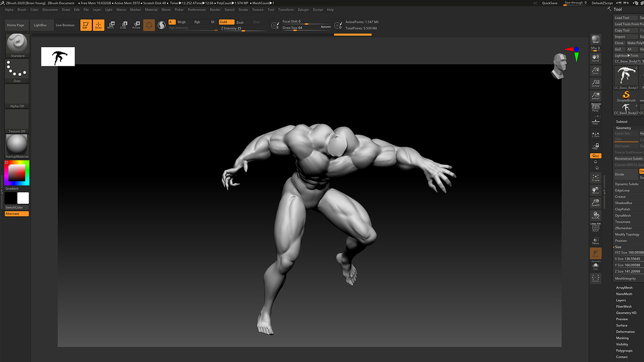The height and width of the screenshot is (362, 644).
Task: Click the right shelf Move view icon
Action: tap(595, 190)
